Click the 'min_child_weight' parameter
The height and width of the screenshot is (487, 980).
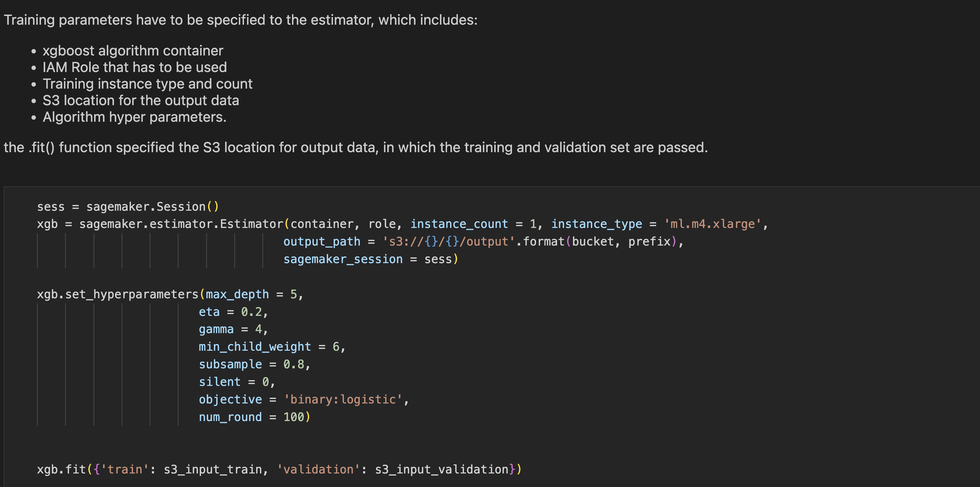click(254, 347)
